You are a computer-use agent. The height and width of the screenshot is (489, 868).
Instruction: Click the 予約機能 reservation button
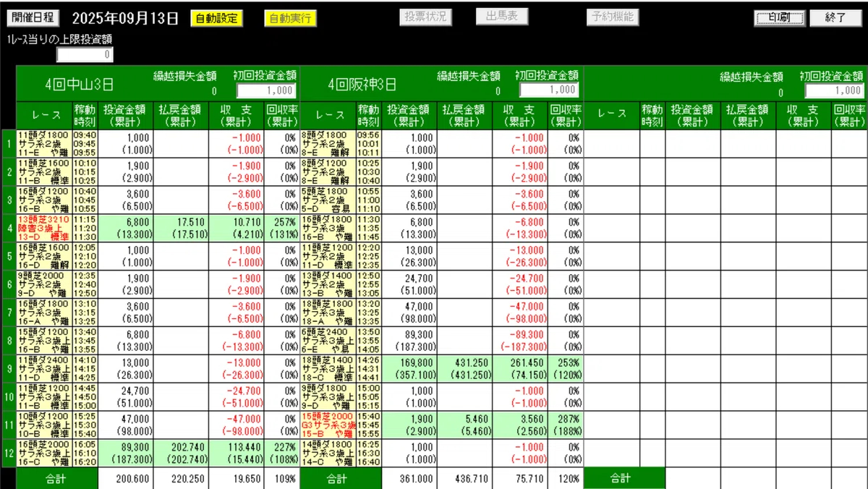click(612, 17)
